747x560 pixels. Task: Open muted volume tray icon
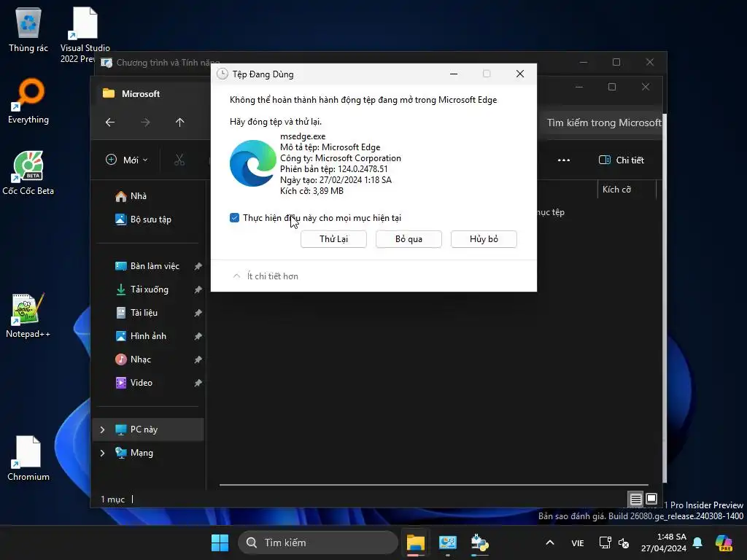(x=624, y=542)
